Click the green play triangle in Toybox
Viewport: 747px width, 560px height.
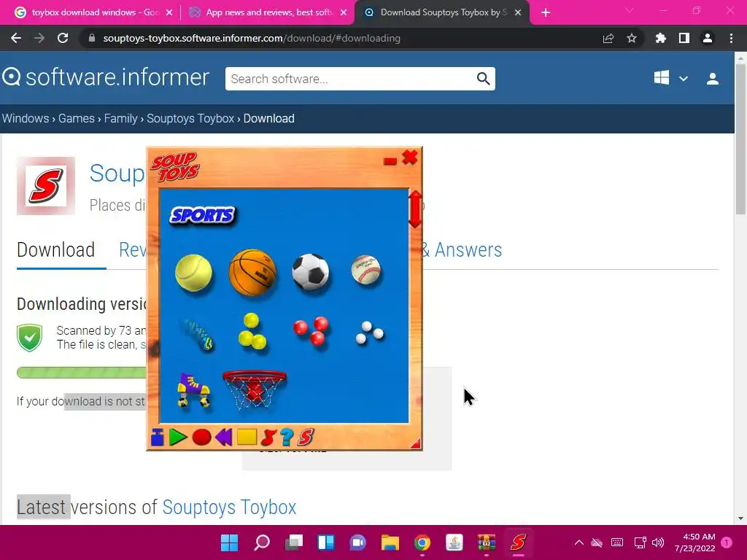tap(178, 437)
